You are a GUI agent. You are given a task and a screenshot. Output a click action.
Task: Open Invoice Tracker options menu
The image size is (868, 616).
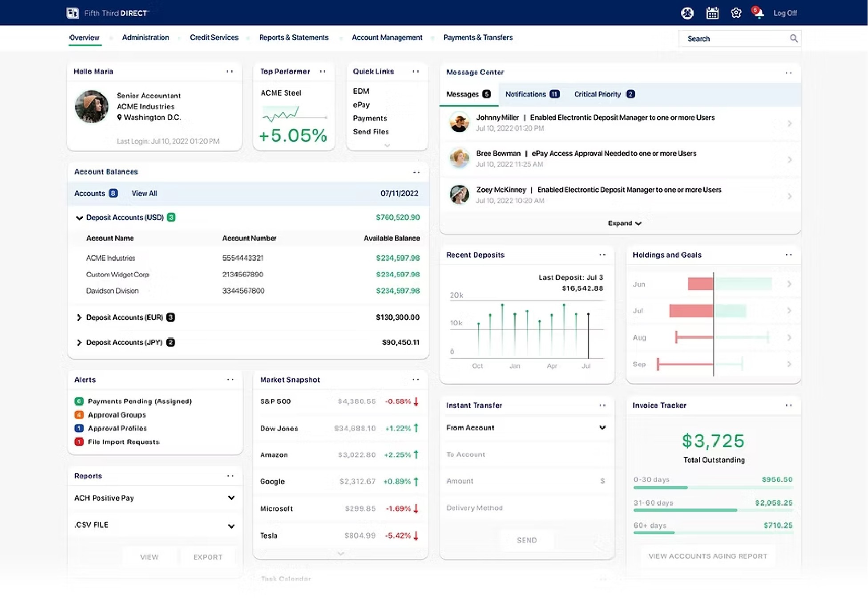(789, 405)
